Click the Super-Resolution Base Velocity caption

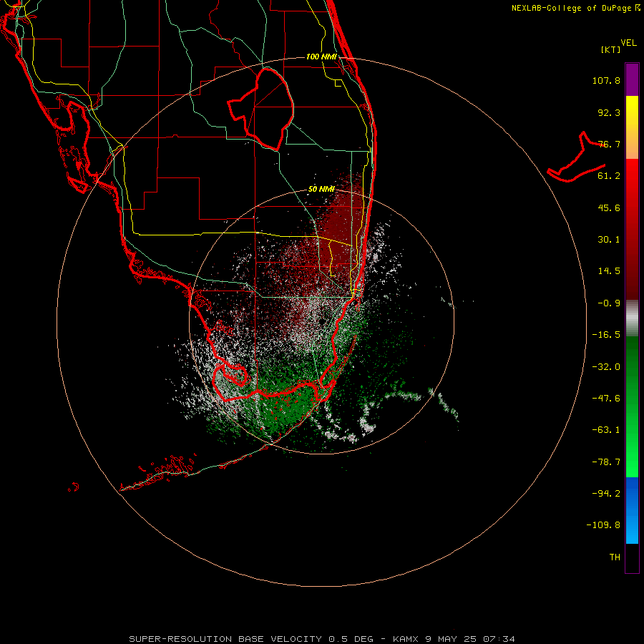[321, 639]
